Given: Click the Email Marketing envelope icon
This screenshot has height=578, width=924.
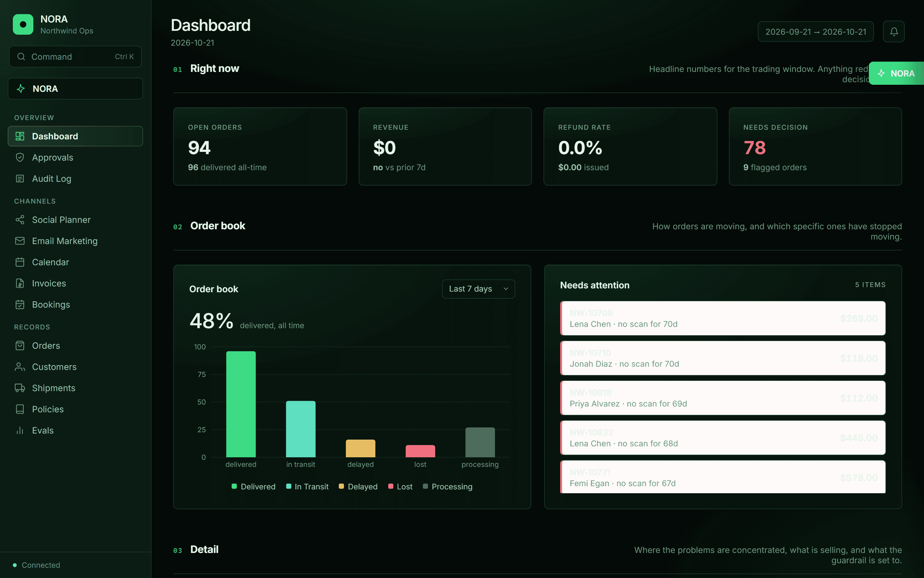Looking at the screenshot, I should [x=20, y=241].
